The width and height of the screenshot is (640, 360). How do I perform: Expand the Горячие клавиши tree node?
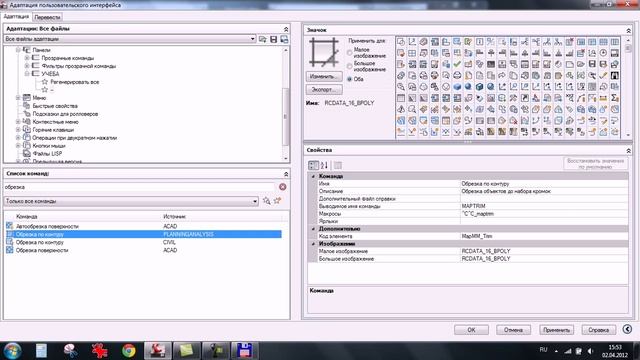click(18, 130)
